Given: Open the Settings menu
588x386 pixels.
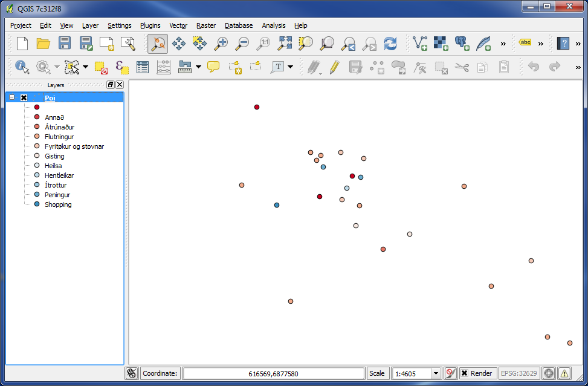Looking at the screenshot, I should tap(119, 25).
